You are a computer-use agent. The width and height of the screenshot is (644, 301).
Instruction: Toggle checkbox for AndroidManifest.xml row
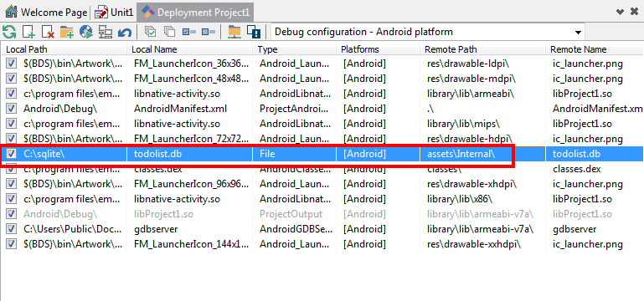pyautogui.click(x=12, y=109)
